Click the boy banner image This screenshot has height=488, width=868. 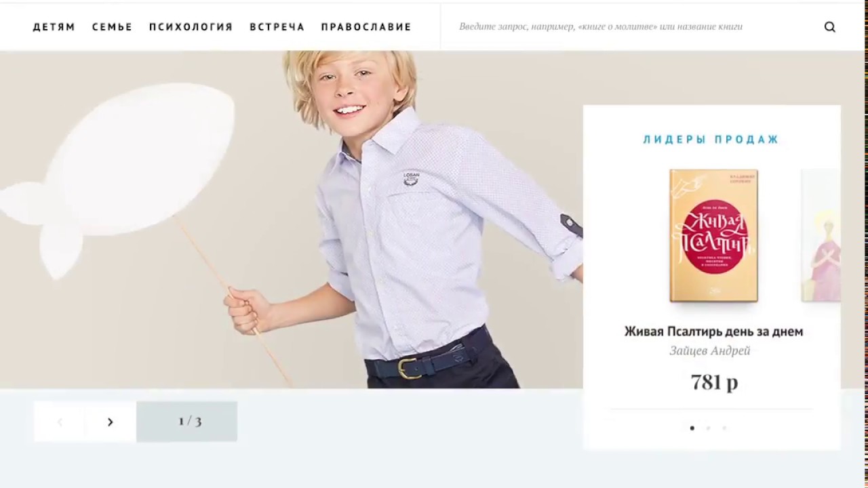[x=292, y=220]
